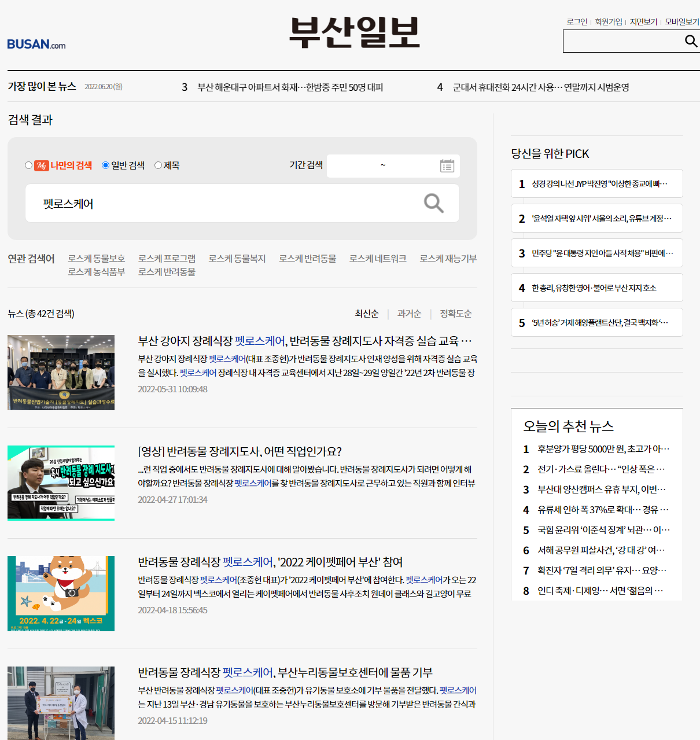Open the 장례지도사 video thumbnail
The width and height of the screenshot is (700, 740).
click(61, 483)
